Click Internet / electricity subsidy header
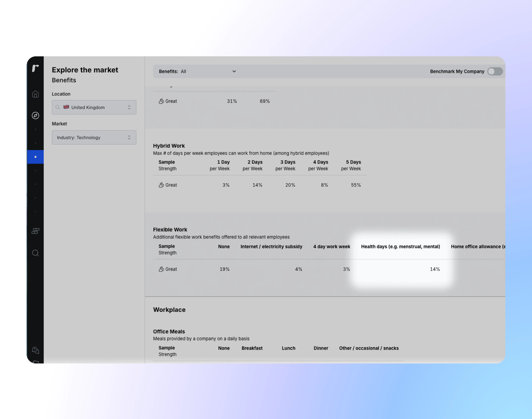532x419 pixels. [x=271, y=247]
